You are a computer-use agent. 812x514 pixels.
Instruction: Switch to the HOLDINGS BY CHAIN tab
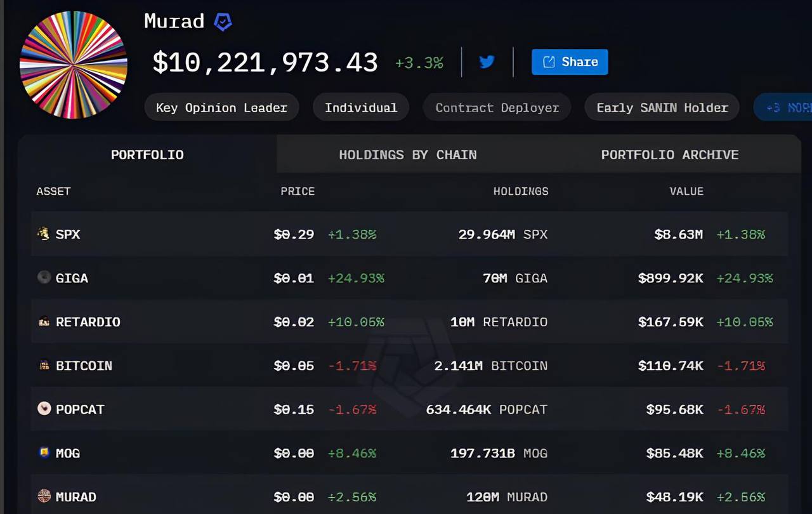click(x=408, y=154)
